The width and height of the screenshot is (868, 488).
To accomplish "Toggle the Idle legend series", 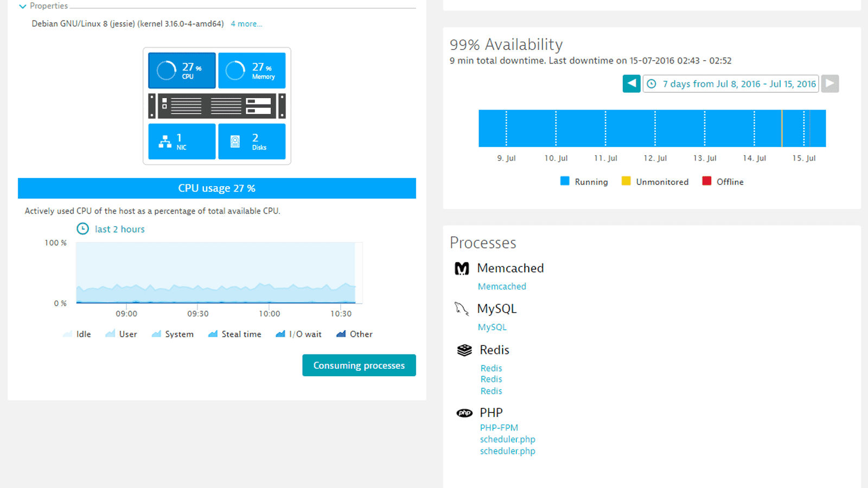I will pyautogui.click(x=77, y=334).
